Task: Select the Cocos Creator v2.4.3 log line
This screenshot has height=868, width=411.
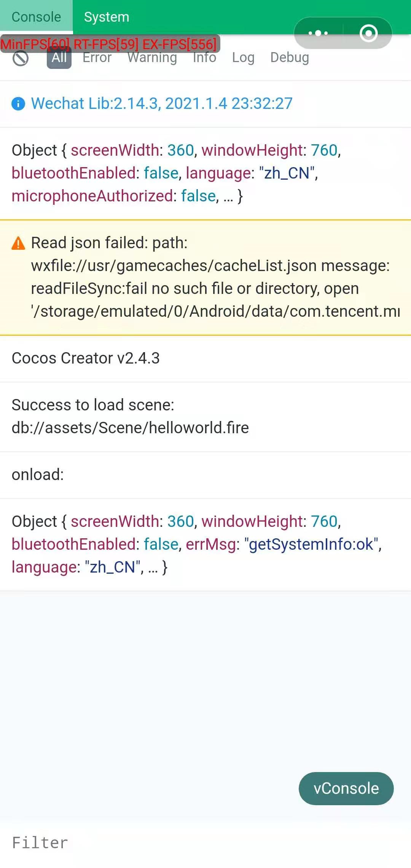Action: pyautogui.click(x=86, y=358)
